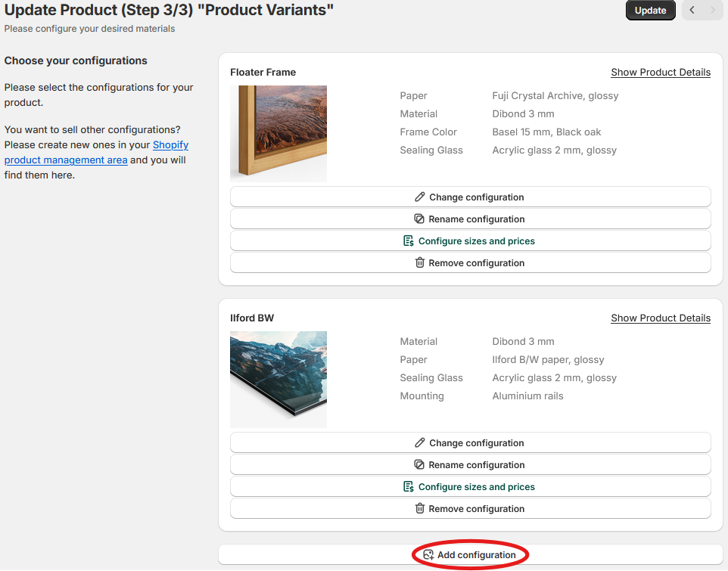Click Rename configuration for Ilford BW
Screen dimensions: 728x571
click(477, 465)
